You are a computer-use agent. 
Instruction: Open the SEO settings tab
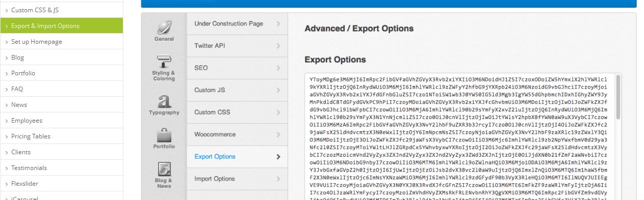237,68
